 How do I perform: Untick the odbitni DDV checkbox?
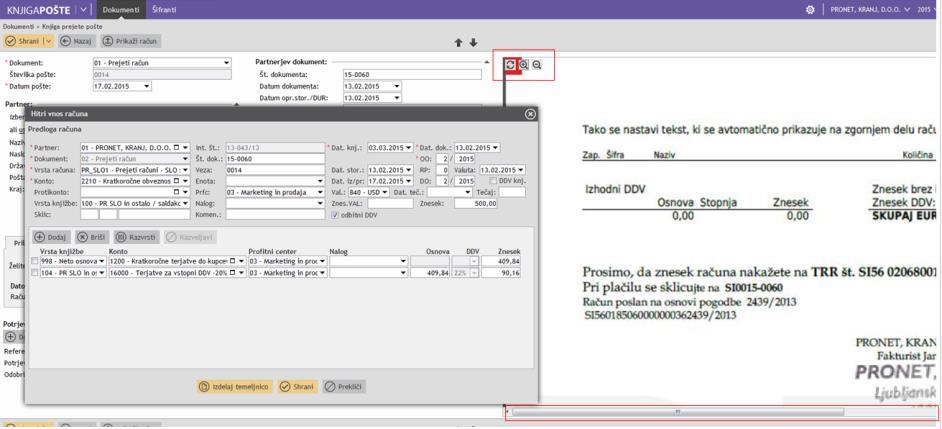[x=335, y=214]
